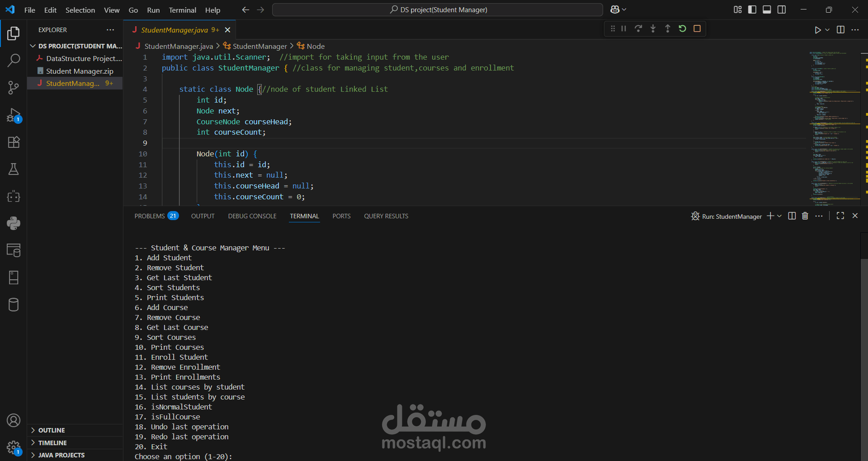Viewport: 868px width, 461px height.
Task: Open the Search view in activity bar
Action: 14,60
